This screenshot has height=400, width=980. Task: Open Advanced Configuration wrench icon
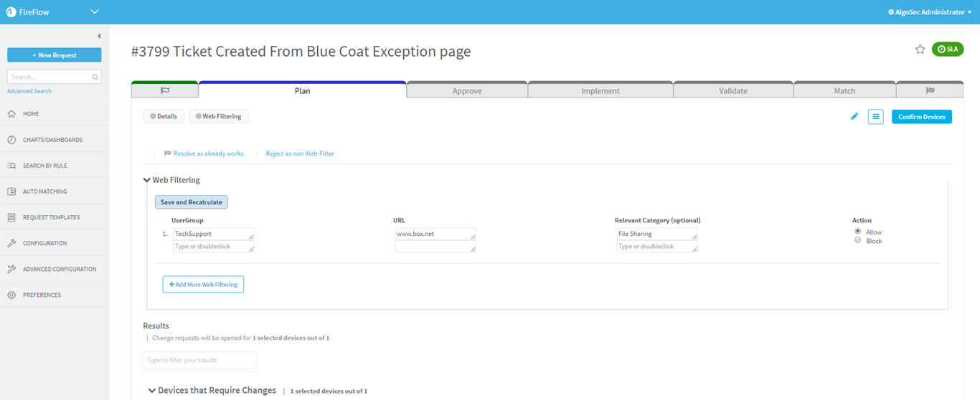(11, 269)
